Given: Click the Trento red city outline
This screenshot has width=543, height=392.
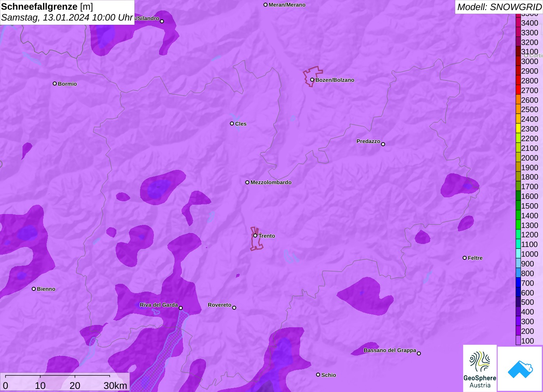Looking at the screenshot, I should point(256,239).
